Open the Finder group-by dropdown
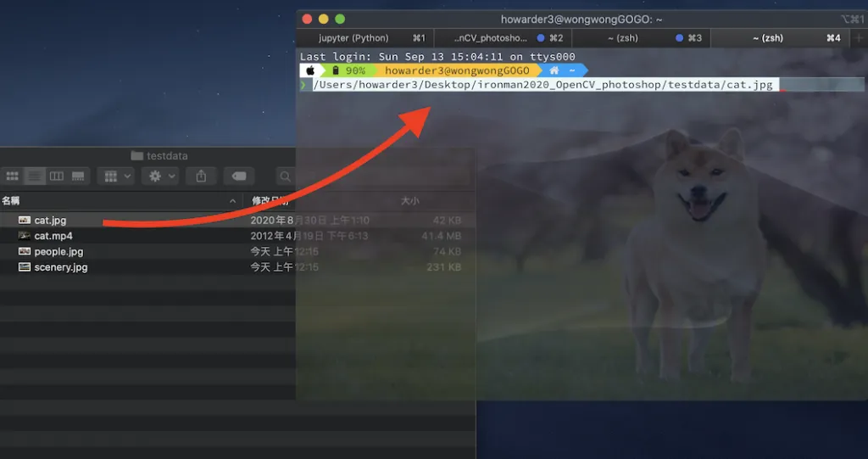The image size is (868, 459). (x=115, y=176)
